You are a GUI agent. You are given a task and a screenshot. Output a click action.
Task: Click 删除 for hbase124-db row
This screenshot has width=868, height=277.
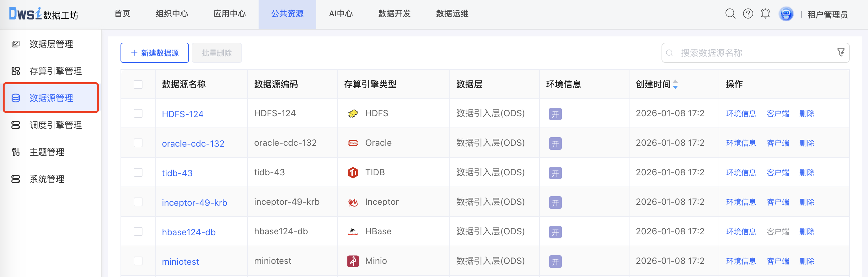click(807, 232)
